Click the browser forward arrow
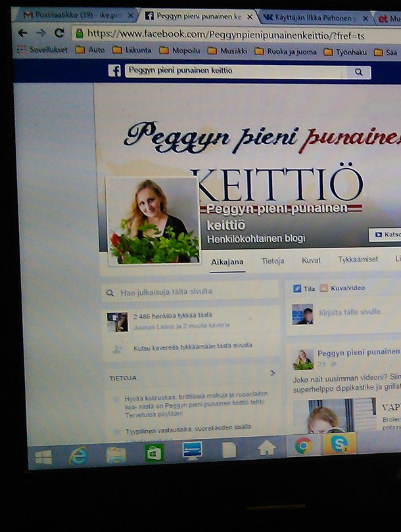Image resolution: width=401 pixels, height=532 pixels. click(x=41, y=33)
